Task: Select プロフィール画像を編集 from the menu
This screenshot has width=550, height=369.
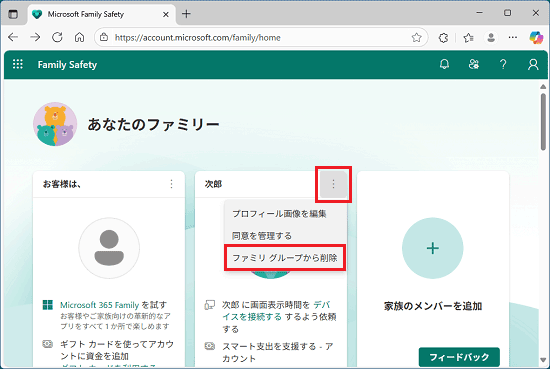Action: point(280,214)
